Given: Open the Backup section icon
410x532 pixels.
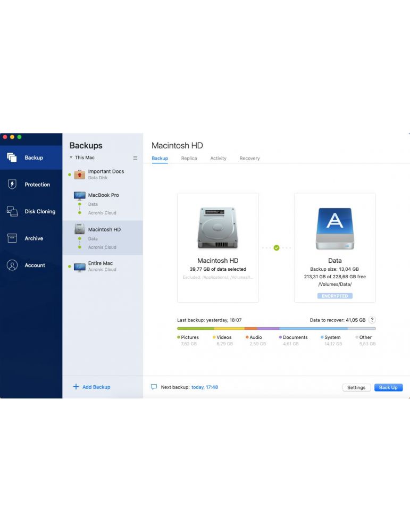Looking at the screenshot, I should tap(12, 157).
